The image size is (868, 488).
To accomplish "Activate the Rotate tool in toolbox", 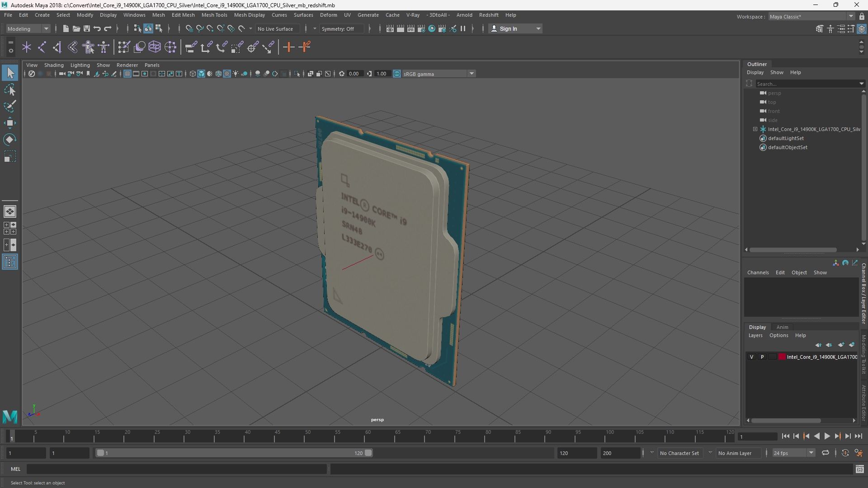I will 10,140.
